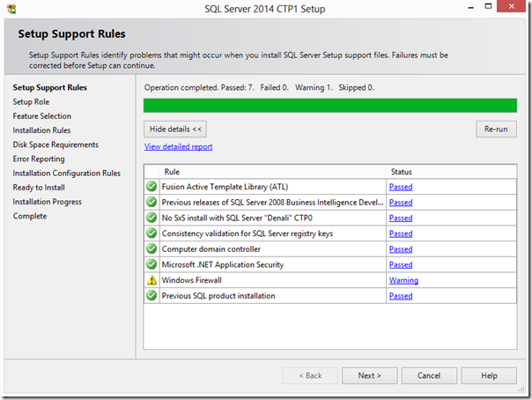Viewport: 532px width, 400px height.
Task: Select No SxS install with Denali CTP0 text
Action: 237,218
